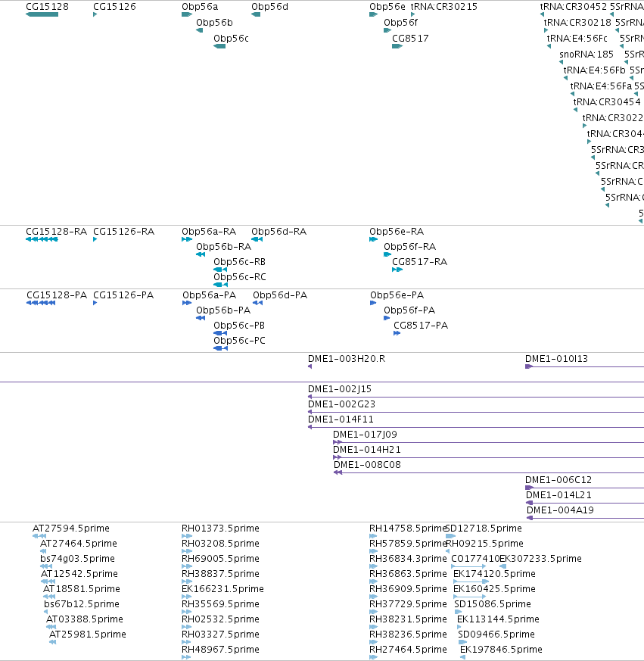Image resolution: width=644 pixels, height=661 pixels.
Task: Click the RH01373.5prime EST label
Action: (x=220, y=528)
